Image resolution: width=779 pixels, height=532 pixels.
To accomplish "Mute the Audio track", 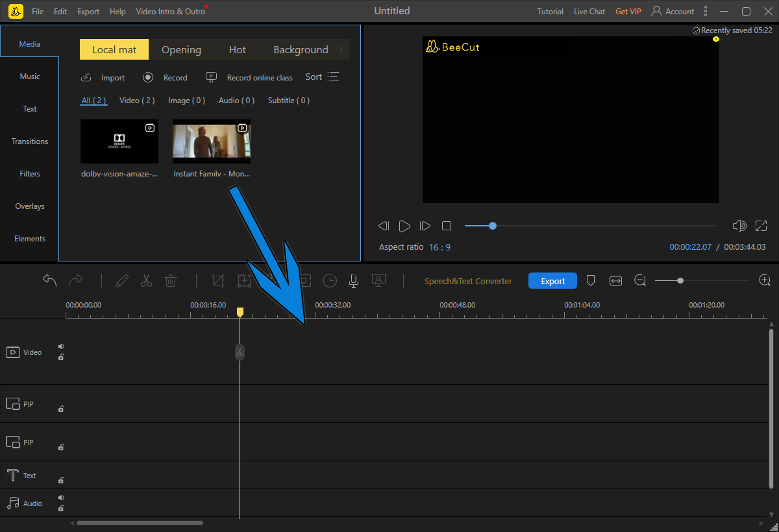I will (61, 498).
